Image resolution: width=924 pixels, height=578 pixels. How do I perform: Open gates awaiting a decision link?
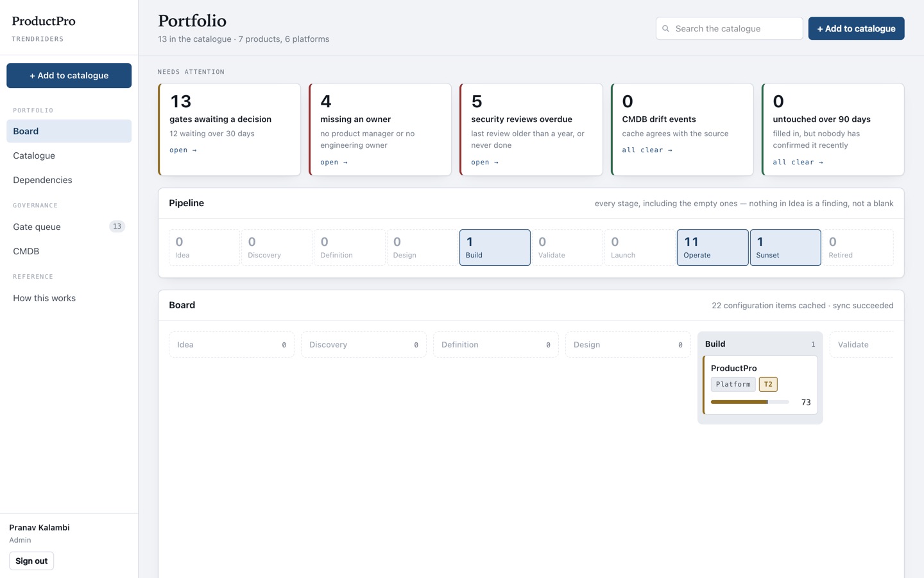[x=183, y=150]
